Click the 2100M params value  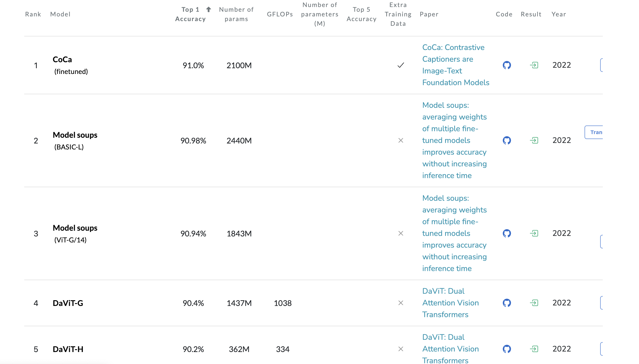[239, 65]
